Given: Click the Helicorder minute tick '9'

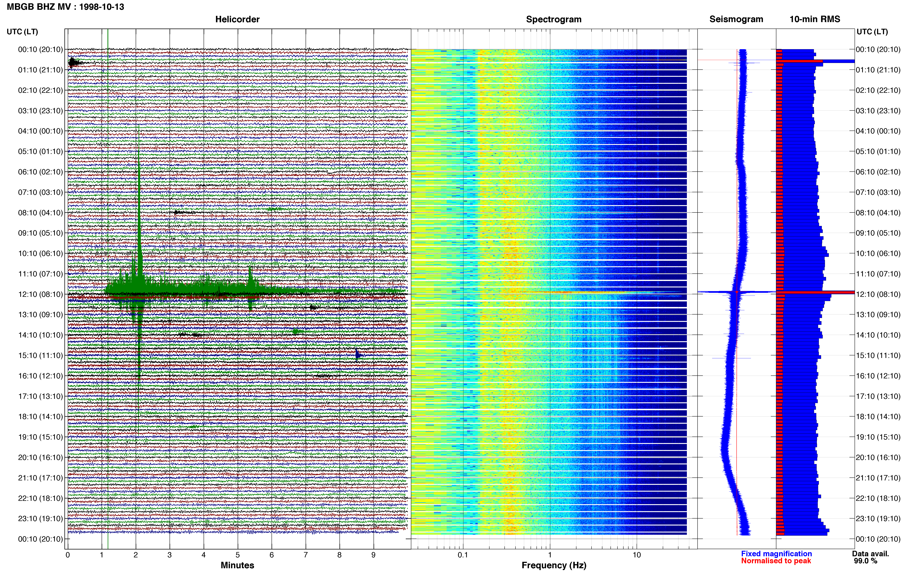Looking at the screenshot, I should [x=373, y=555].
